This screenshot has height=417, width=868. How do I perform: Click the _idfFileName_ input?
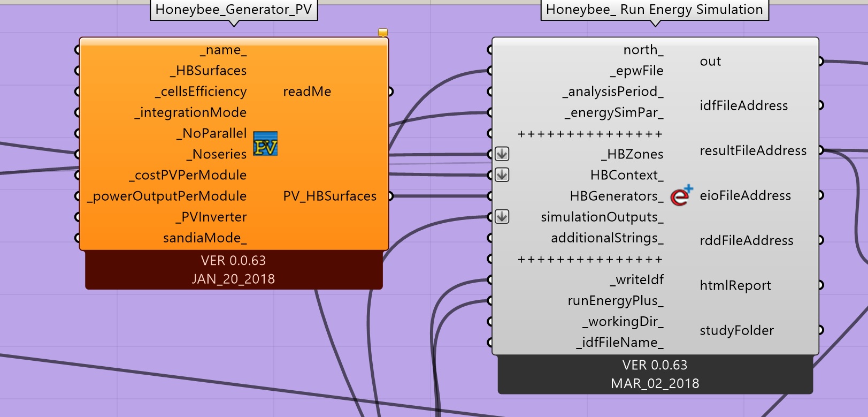620,342
